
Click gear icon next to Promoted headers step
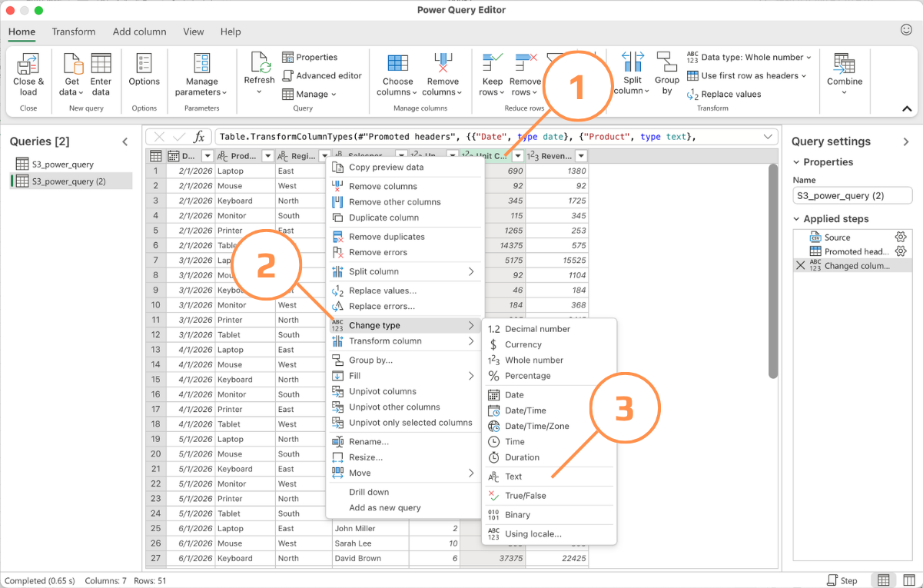click(x=901, y=251)
